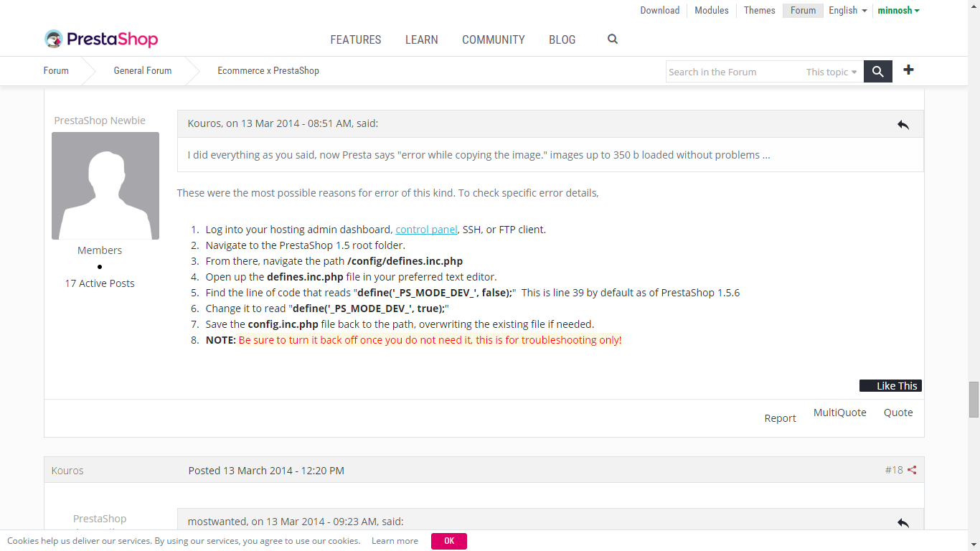The image size is (980, 551).
Task: Open the COMMUNITY menu
Action: coord(494,40)
